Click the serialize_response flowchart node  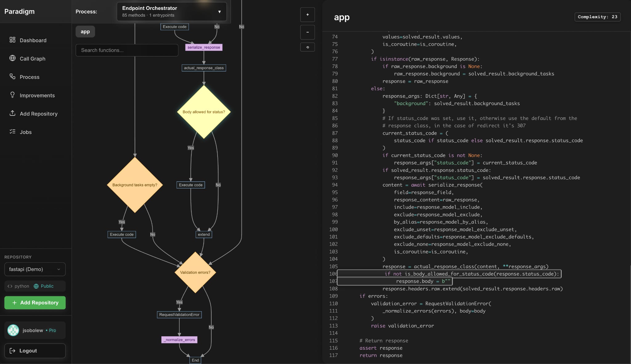tap(204, 47)
